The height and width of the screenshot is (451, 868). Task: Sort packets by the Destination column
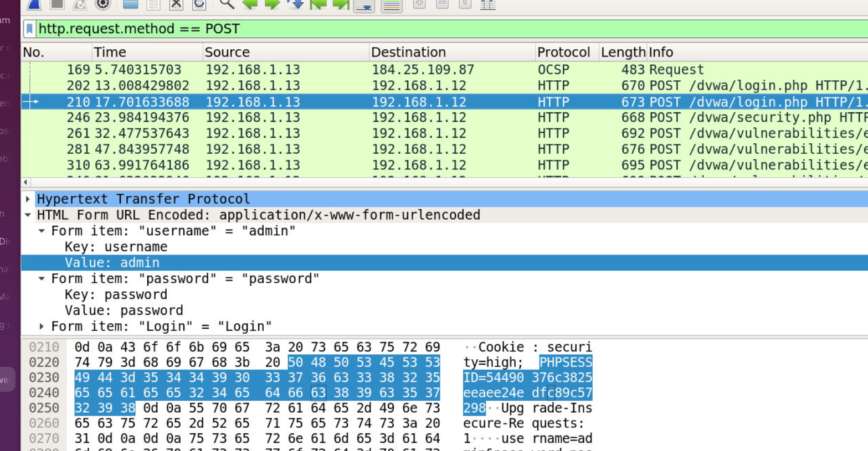tap(408, 52)
